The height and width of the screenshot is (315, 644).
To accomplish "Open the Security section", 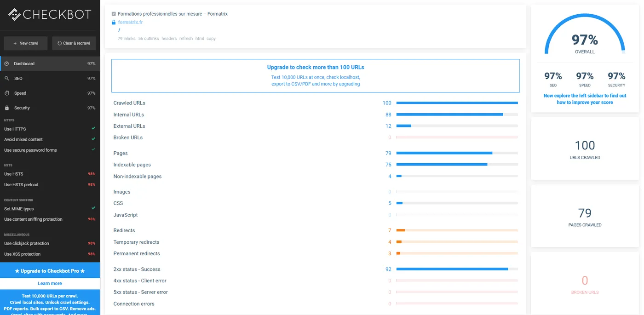I will coord(50,108).
